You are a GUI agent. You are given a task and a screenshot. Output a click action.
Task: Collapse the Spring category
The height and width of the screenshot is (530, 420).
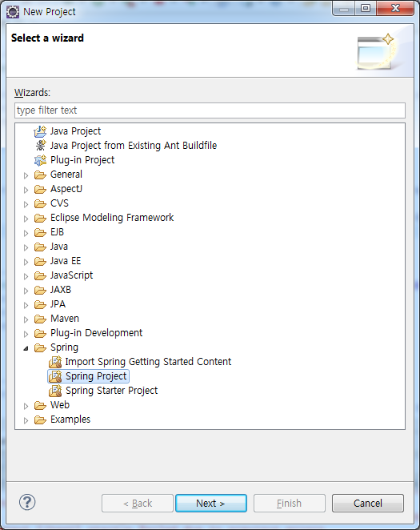[x=26, y=348]
